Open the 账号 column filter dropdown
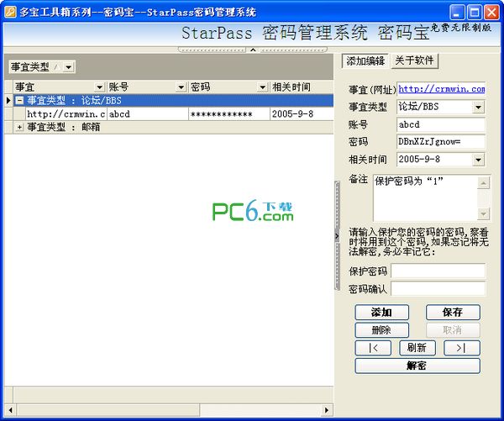 click(181, 87)
